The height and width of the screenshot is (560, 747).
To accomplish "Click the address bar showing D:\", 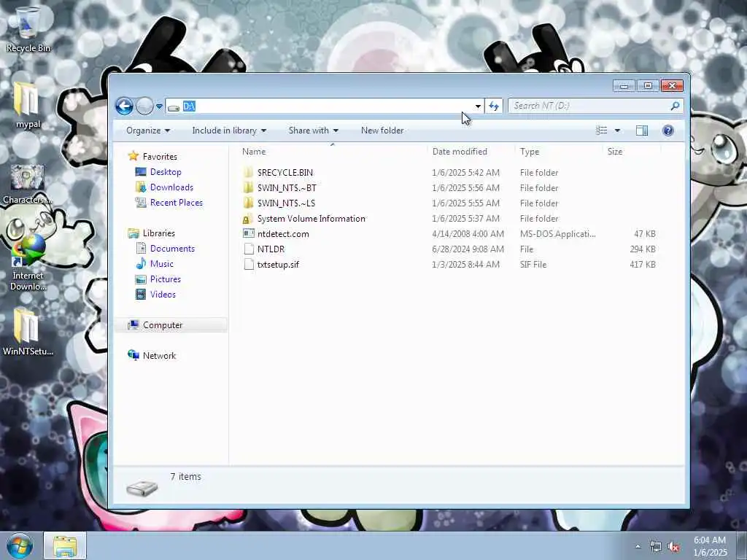I will (324, 106).
